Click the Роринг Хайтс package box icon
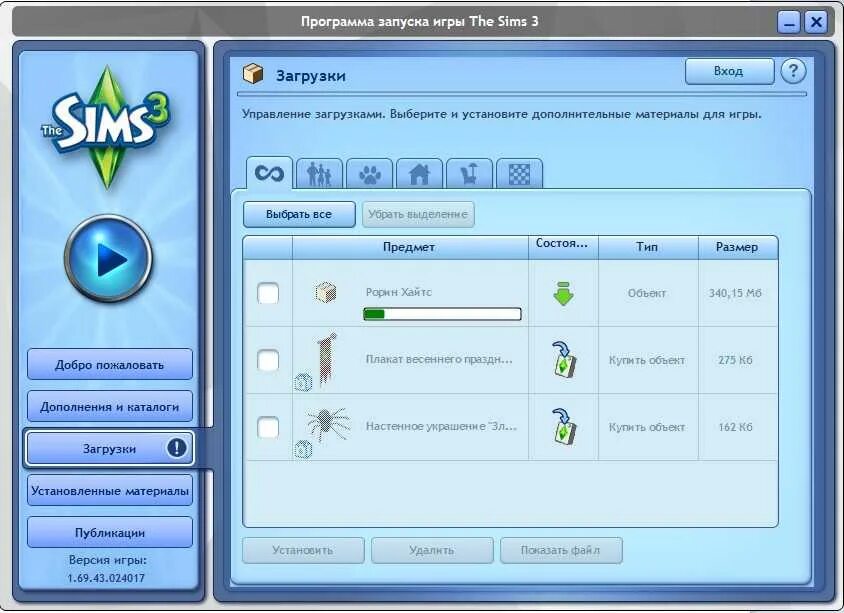The image size is (844, 613). tap(326, 293)
